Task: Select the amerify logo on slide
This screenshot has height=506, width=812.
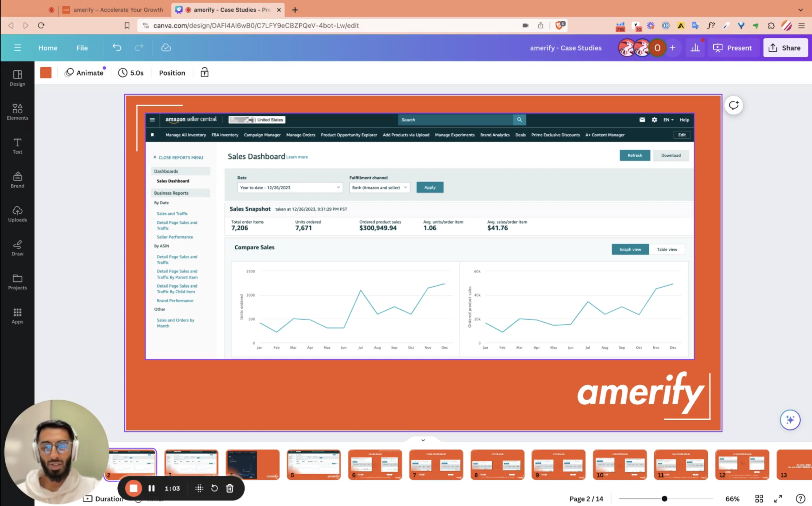Action: (640, 392)
